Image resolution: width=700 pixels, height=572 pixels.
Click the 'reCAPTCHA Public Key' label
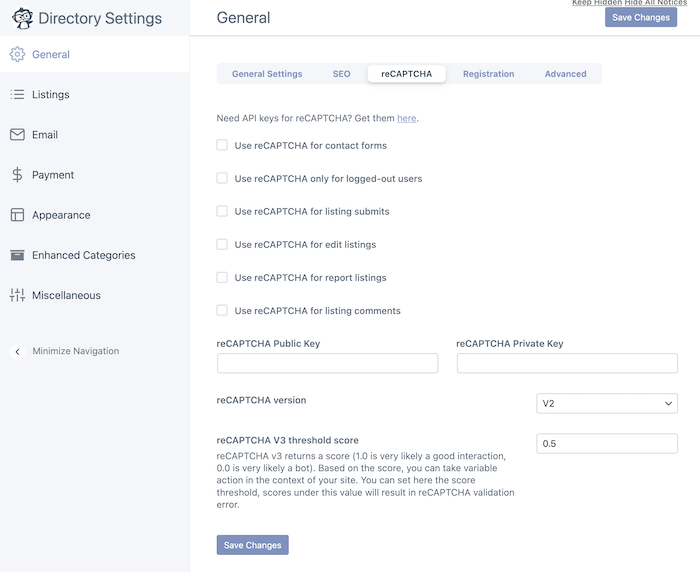(268, 343)
